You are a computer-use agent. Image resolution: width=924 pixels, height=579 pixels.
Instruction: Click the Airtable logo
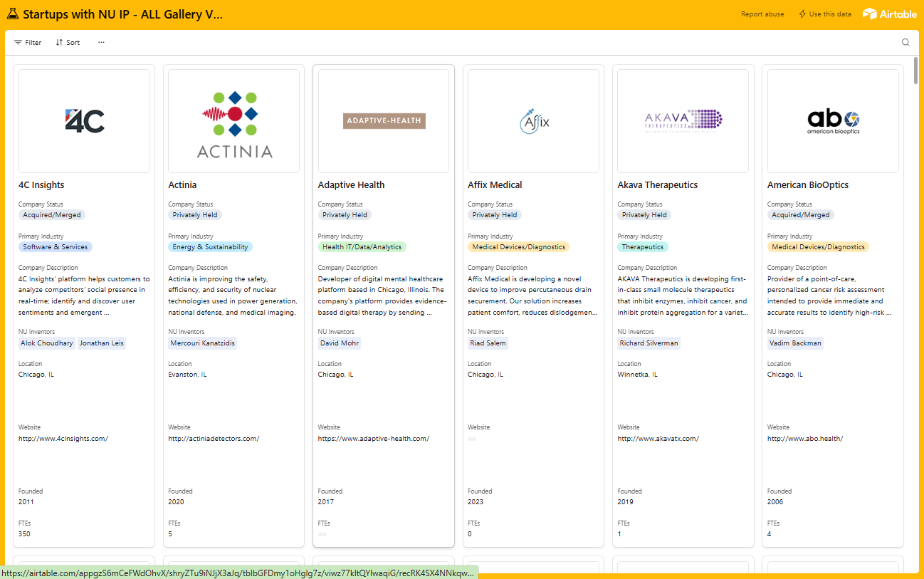(x=890, y=14)
